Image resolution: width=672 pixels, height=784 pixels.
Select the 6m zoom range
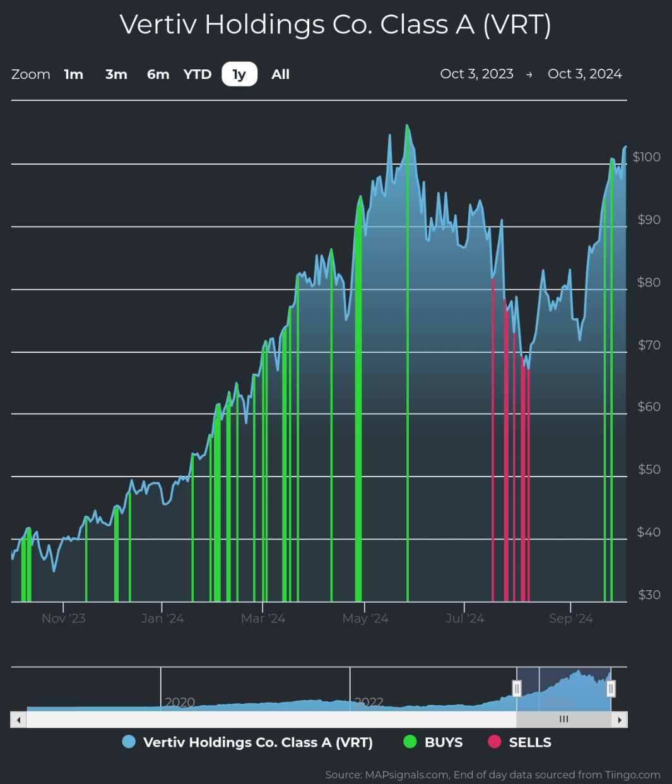(158, 74)
